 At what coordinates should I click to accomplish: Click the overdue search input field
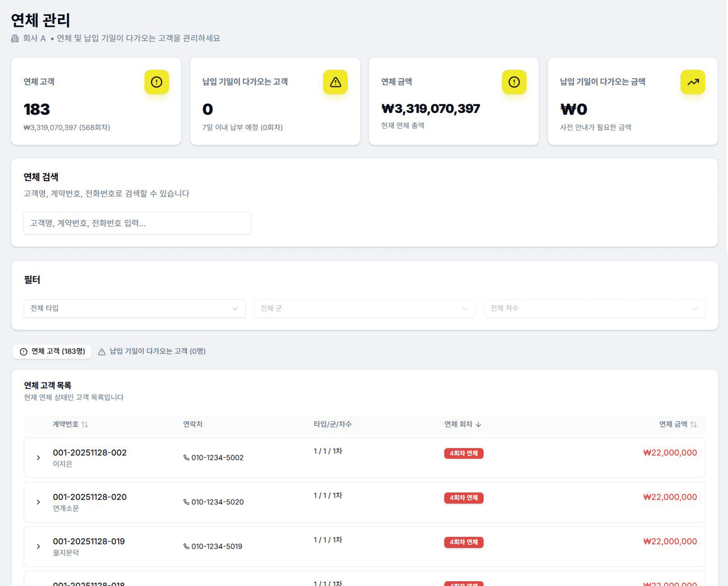coord(137,223)
